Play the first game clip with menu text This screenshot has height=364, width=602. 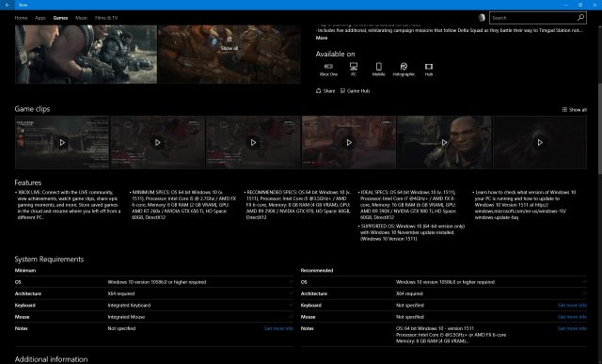pyautogui.click(x=62, y=142)
